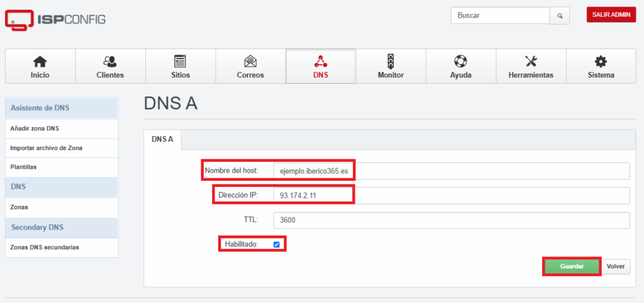
Task: Click the ISPConfig logo
Action: [x=55, y=20]
